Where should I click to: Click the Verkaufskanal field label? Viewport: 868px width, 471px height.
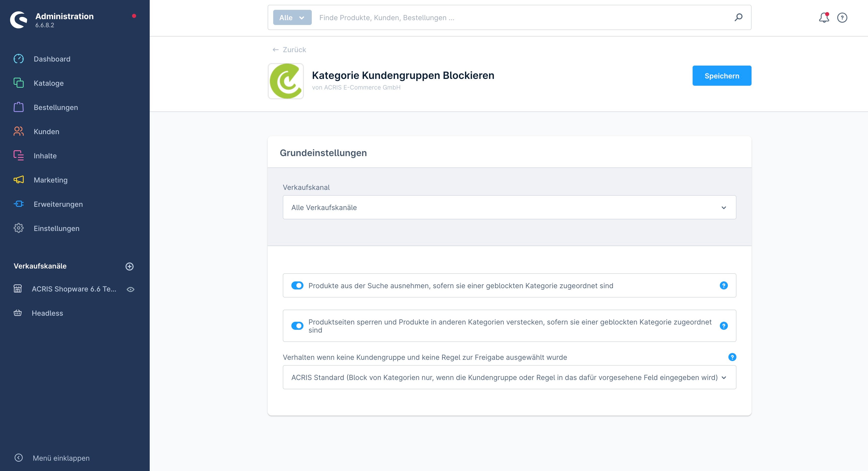click(306, 187)
